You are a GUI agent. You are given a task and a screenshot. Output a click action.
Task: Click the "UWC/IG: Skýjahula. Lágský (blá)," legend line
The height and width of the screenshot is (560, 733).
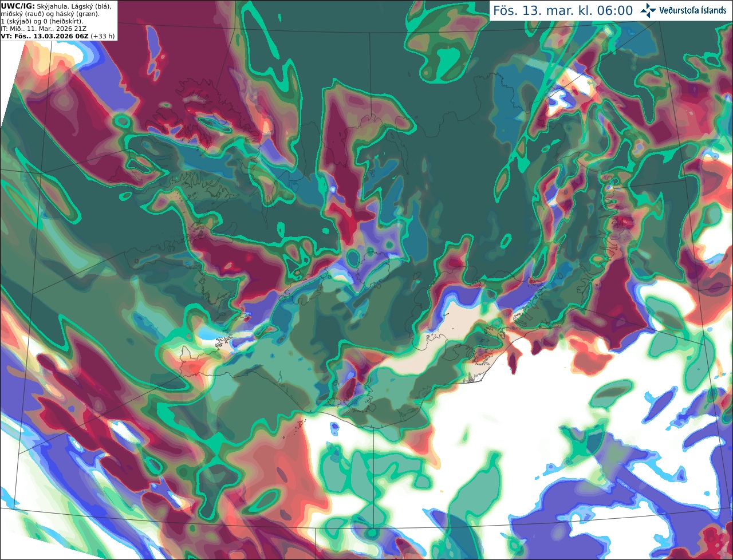click(x=56, y=6)
